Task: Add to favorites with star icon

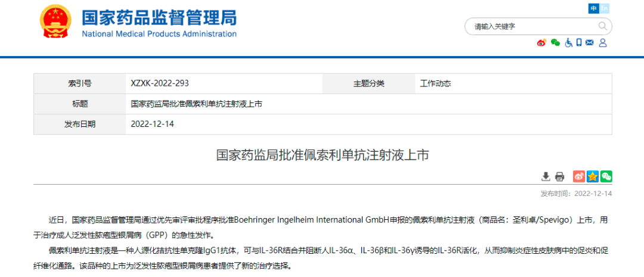Action: pos(593,176)
